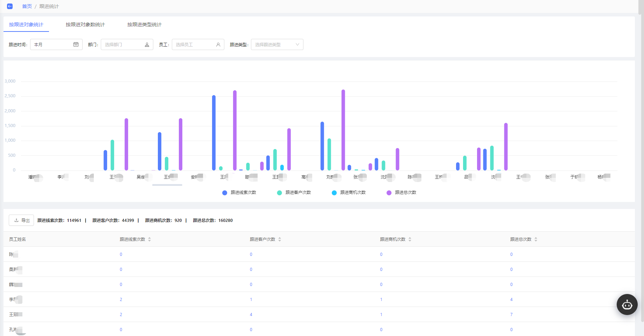Open the calendar icon in 跟进时间 field
The width and height of the screenshot is (644, 336).
click(76, 44)
